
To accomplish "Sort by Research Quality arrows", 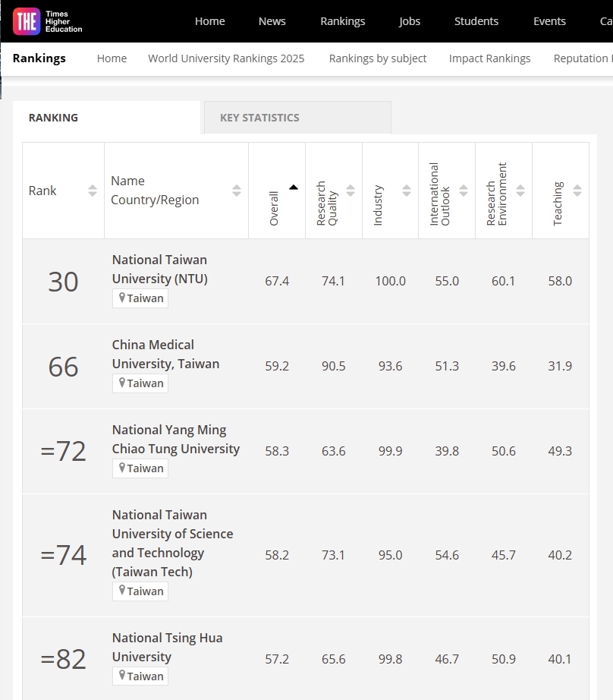I will pyautogui.click(x=350, y=191).
